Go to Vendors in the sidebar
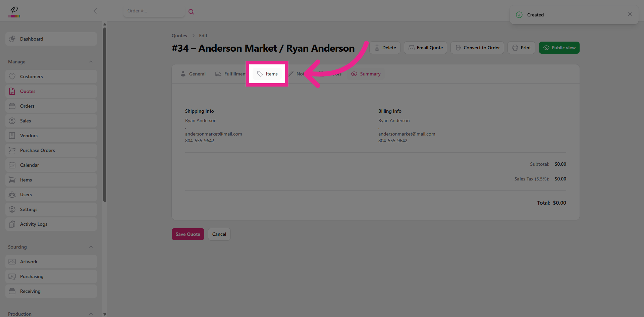The width and height of the screenshot is (644, 317). pos(29,136)
